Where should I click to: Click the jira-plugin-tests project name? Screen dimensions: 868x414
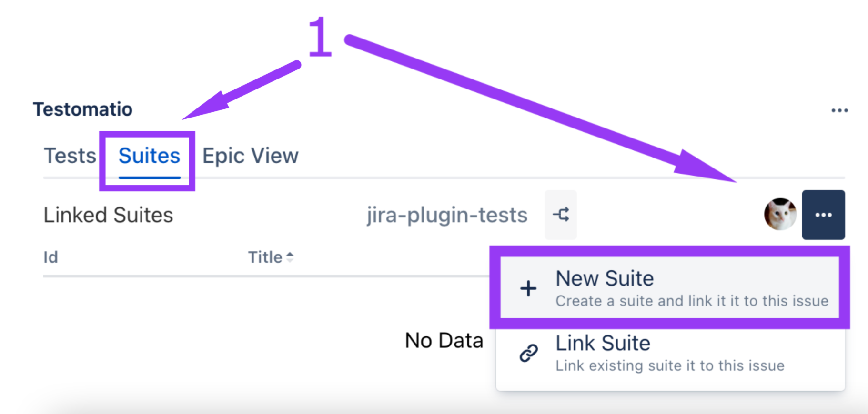(x=446, y=215)
